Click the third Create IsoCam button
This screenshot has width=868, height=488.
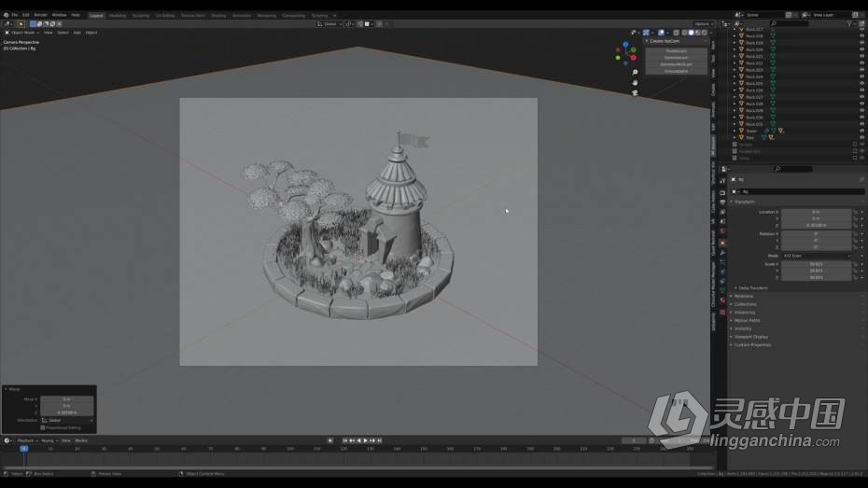[677, 64]
